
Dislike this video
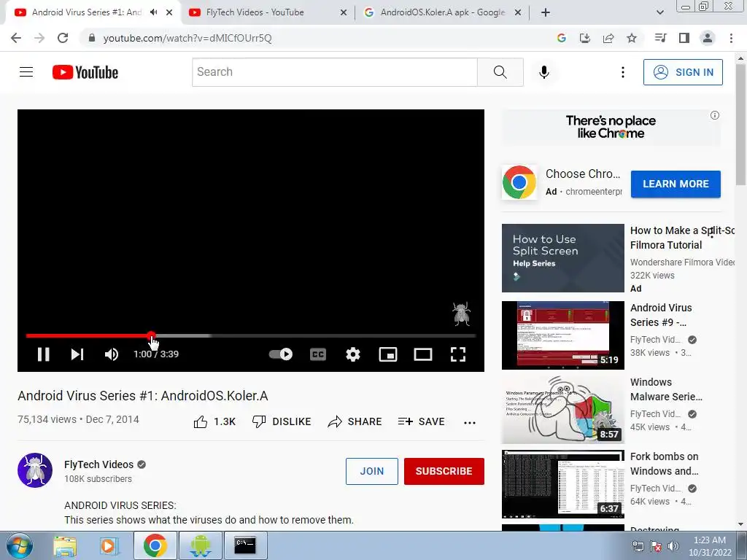coord(282,421)
